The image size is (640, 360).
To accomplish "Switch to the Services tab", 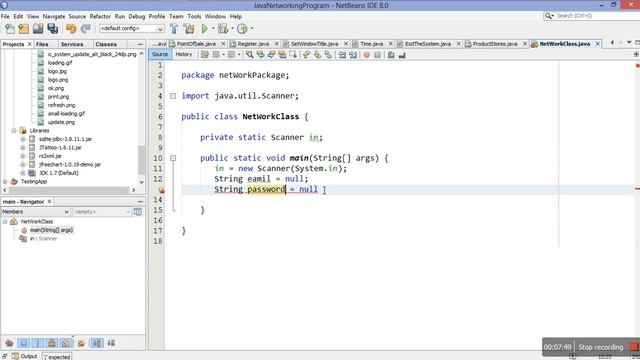I will [72, 44].
